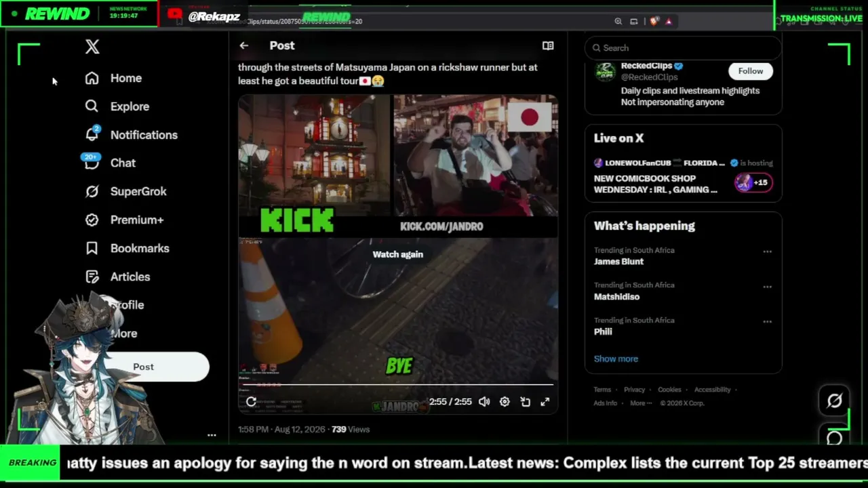Open options for Phili trend
Image resolution: width=868 pixels, height=488 pixels.
coord(768,322)
